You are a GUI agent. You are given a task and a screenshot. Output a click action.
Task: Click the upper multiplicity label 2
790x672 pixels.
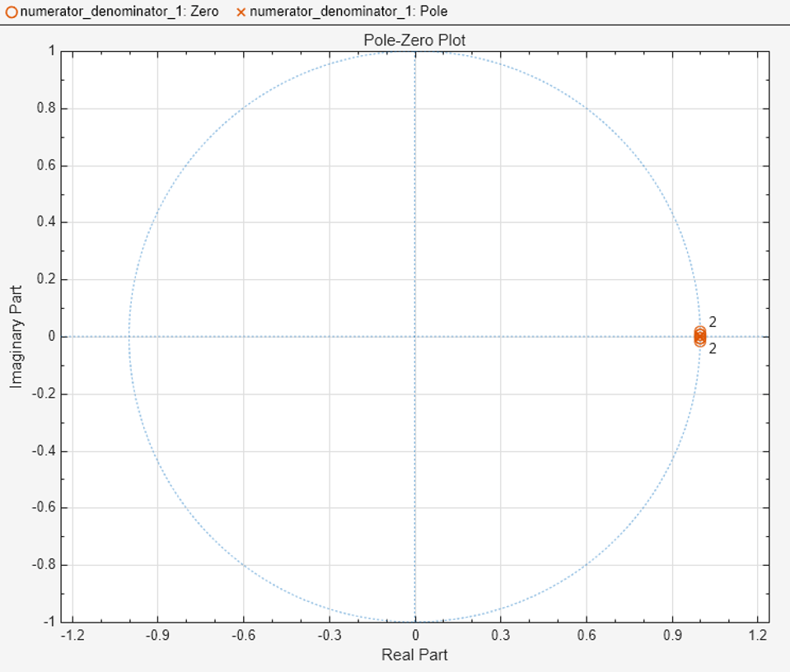pos(713,322)
